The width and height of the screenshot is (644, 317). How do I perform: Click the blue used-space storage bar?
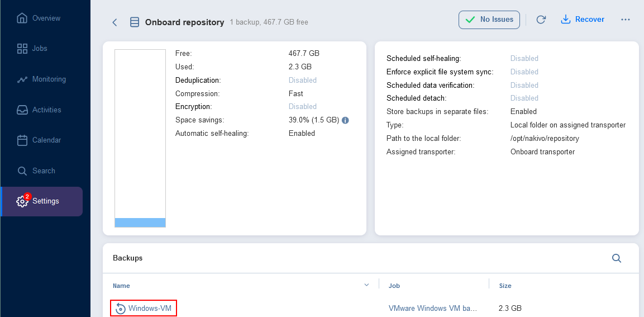[x=140, y=223]
